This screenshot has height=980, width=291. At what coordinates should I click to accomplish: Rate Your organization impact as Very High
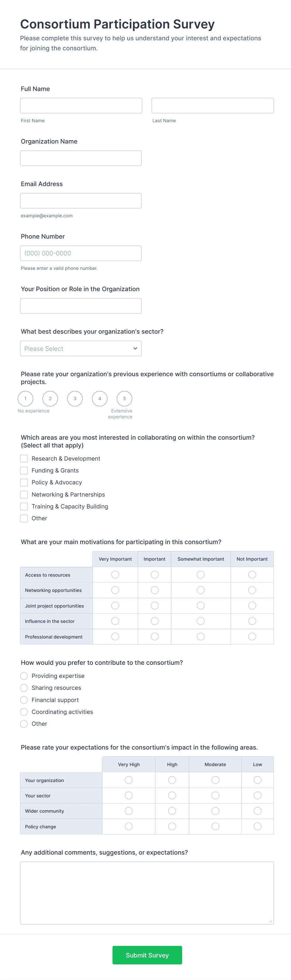[x=129, y=780]
